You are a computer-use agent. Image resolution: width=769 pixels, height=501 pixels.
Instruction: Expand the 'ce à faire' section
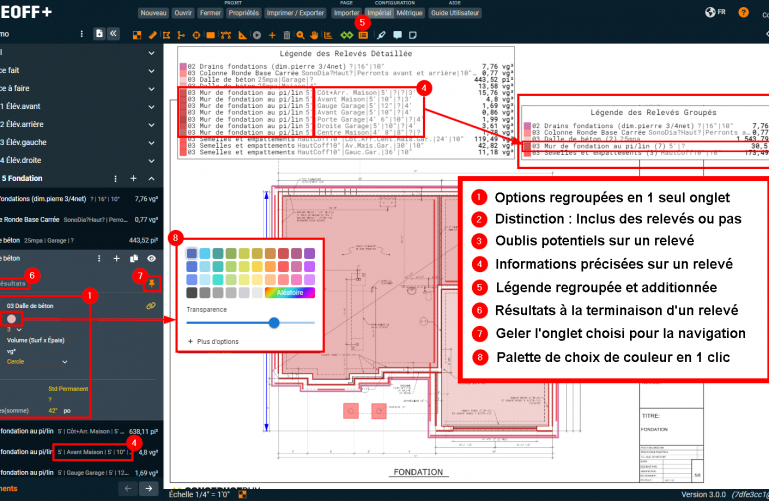(x=152, y=89)
